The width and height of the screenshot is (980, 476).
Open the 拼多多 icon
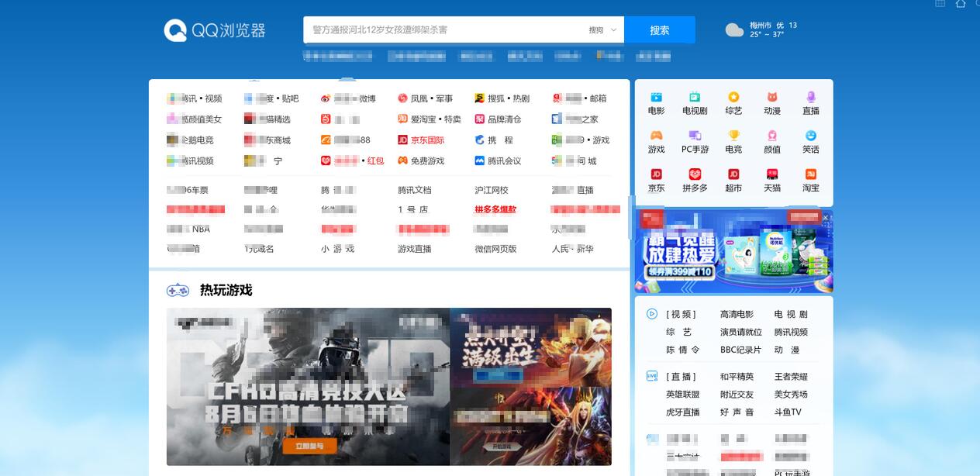pos(695,174)
